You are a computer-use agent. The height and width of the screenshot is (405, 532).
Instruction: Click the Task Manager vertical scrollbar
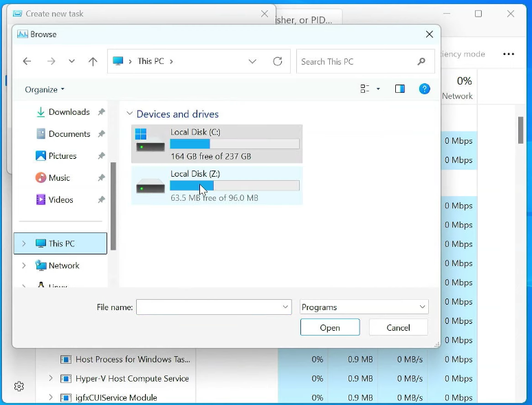tap(520, 130)
